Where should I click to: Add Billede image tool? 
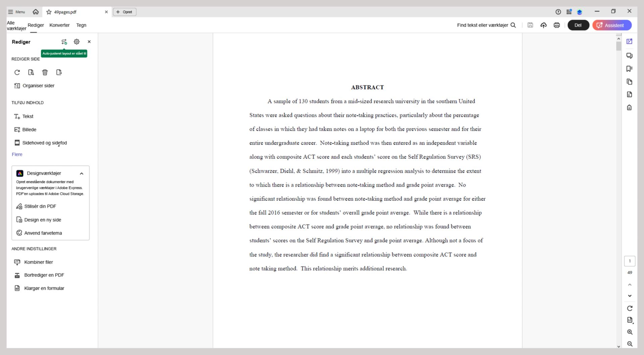(x=25, y=130)
